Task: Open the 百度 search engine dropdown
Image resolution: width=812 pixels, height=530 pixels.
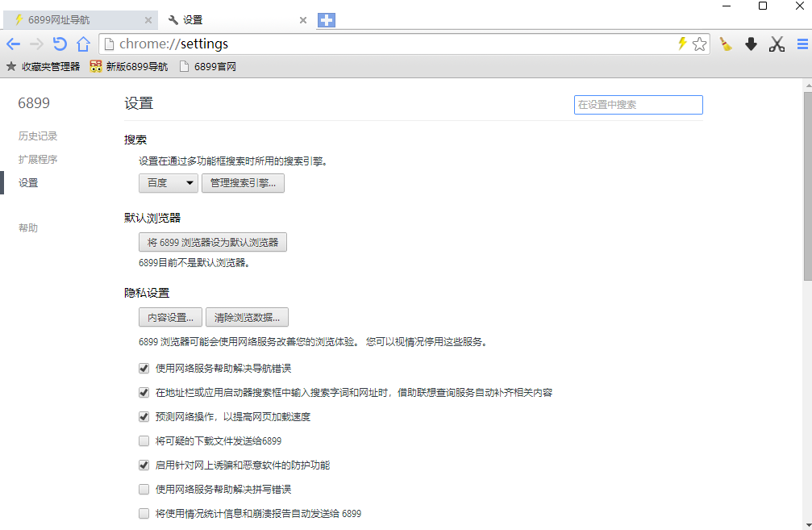Action: click(x=168, y=183)
